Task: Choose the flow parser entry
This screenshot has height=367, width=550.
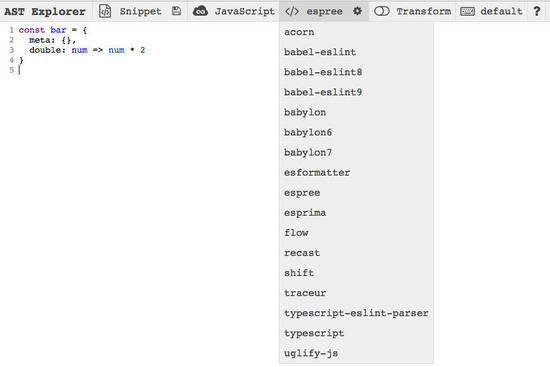Action: (356, 233)
